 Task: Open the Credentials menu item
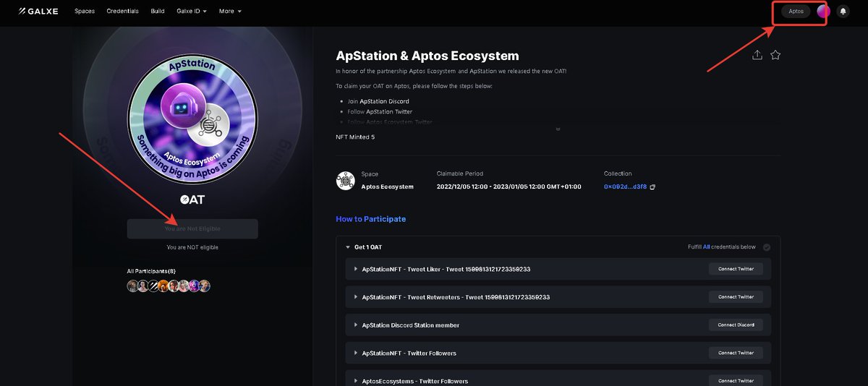pos(122,12)
